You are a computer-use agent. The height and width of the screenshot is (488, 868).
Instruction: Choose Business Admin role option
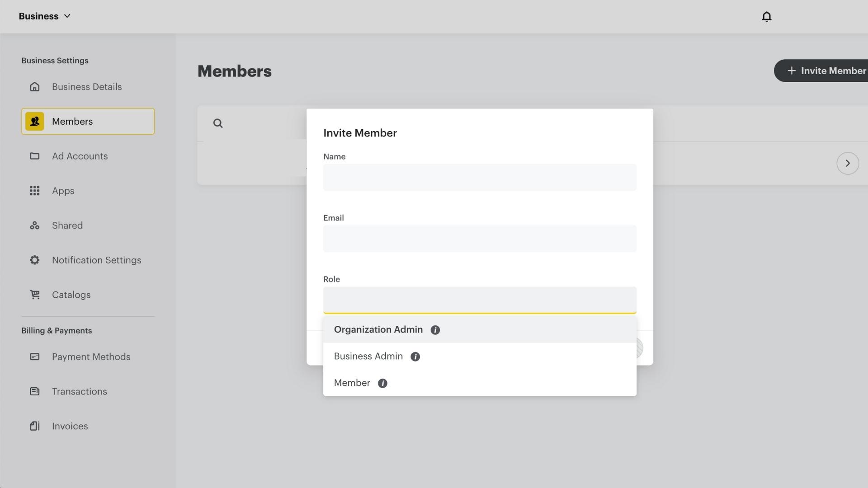tap(480, 357)
